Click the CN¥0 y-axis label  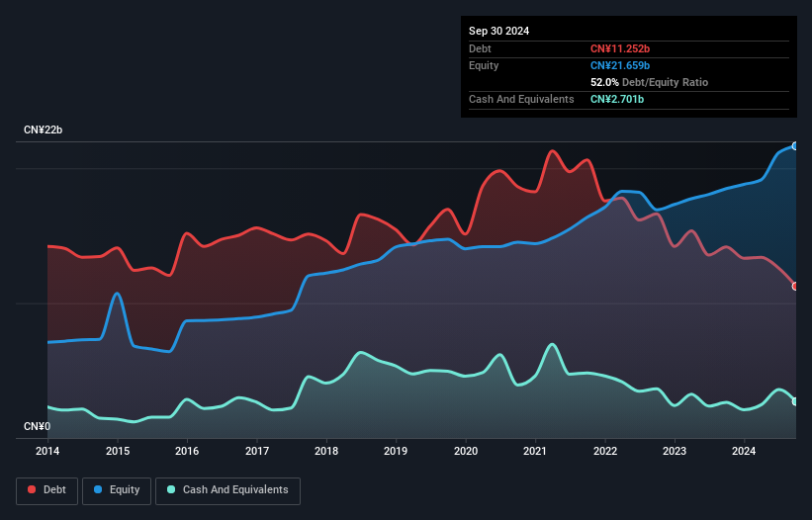tap(36, 427)
